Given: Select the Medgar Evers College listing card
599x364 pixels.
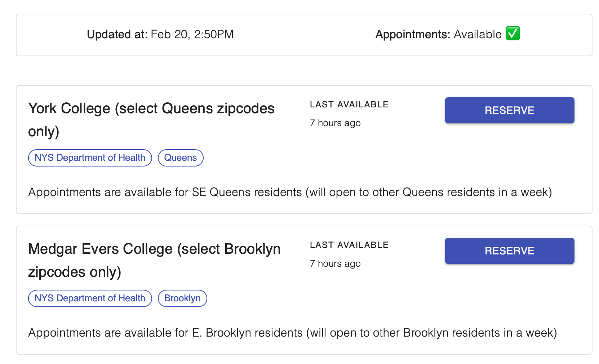Looking at the screenshot, I should click(x=304, y=290).
